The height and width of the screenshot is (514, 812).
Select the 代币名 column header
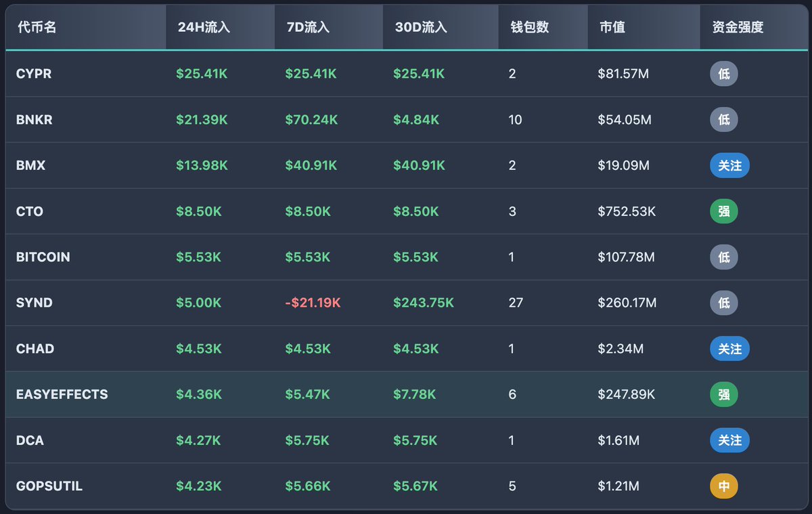pyautogui.click(x=38, y=28)
